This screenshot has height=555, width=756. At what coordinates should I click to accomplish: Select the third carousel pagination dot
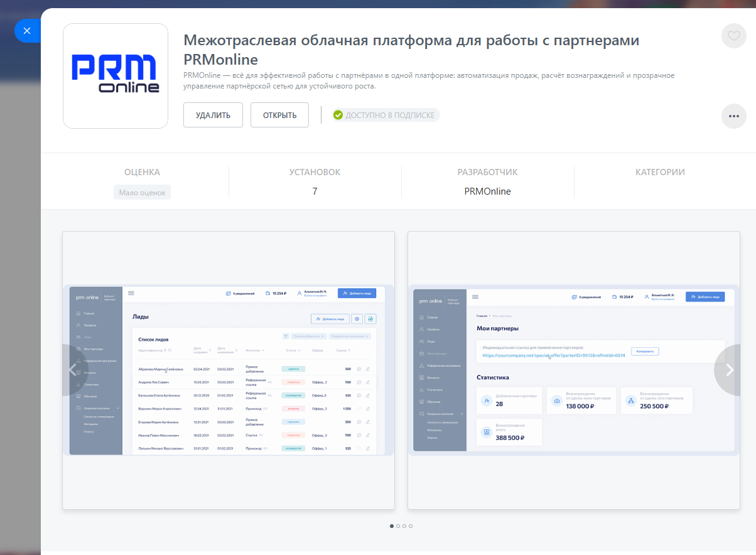404,526
